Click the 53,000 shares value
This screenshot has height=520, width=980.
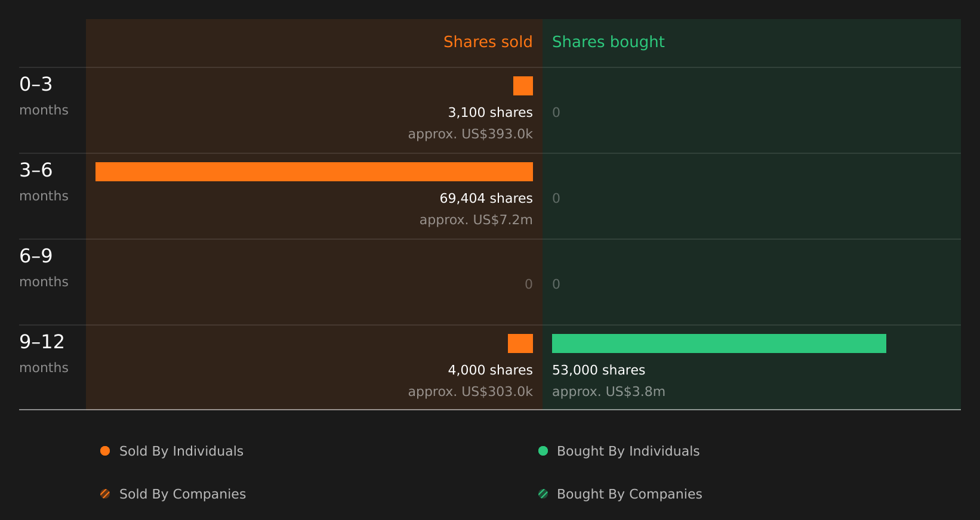(x=599, y=370)
